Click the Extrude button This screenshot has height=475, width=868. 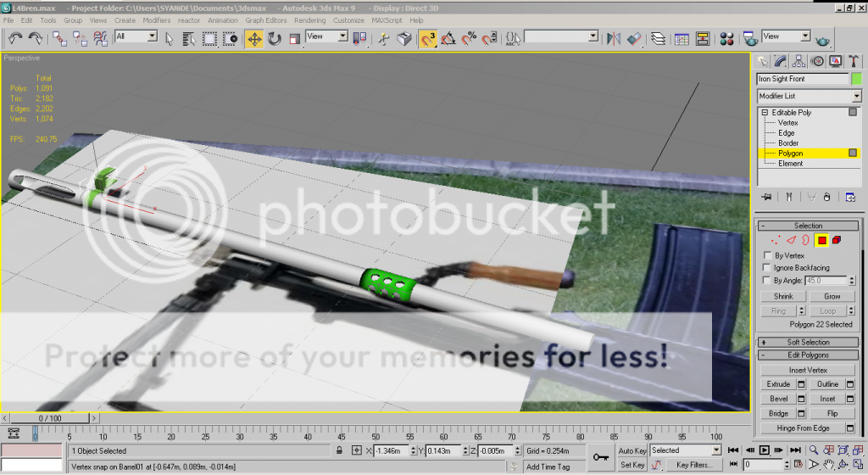(778, 384)
